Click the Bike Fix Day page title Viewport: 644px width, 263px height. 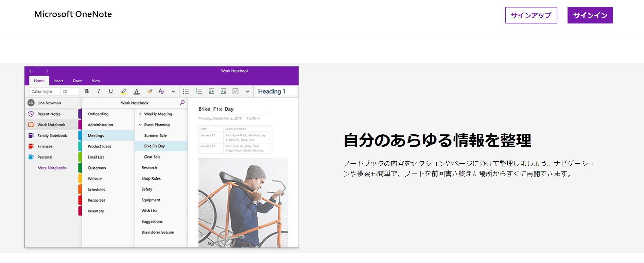pos(216,109)
